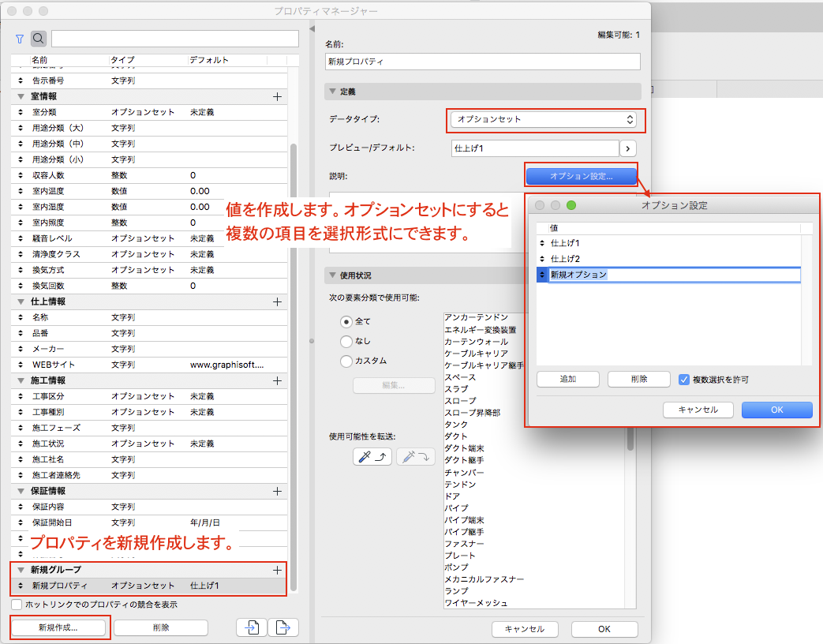Select the なし radio button
This screenshot has width=823, height=644.
346,342
